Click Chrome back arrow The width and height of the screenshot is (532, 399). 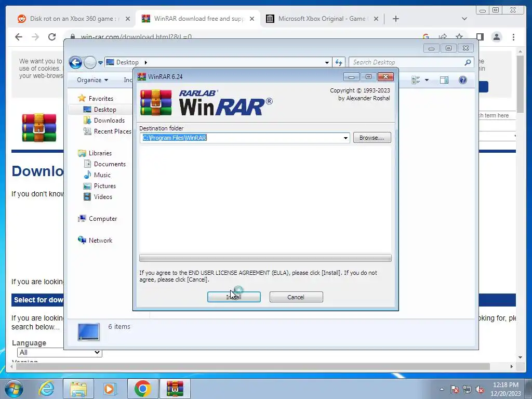[x=19, y=37]
